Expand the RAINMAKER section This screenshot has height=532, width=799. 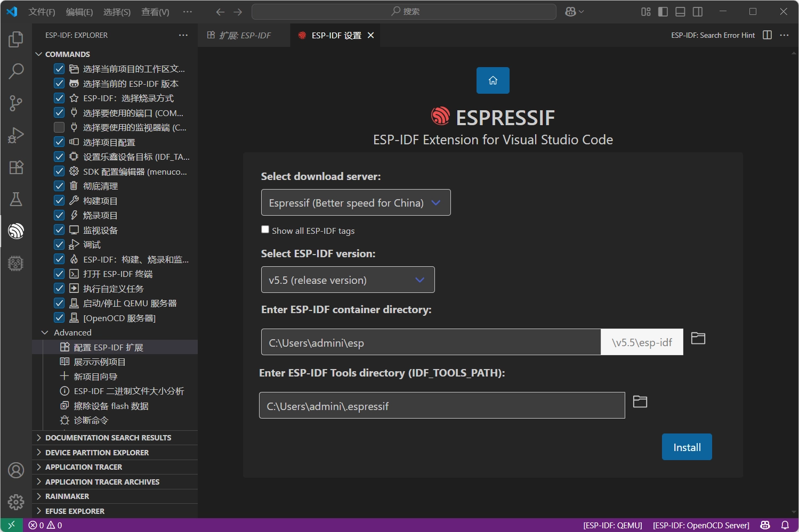67,496
